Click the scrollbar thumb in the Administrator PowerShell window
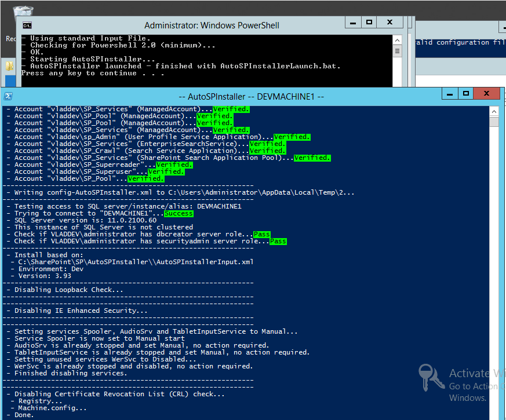This screenshot has height=420, width=506. [397, 51]
